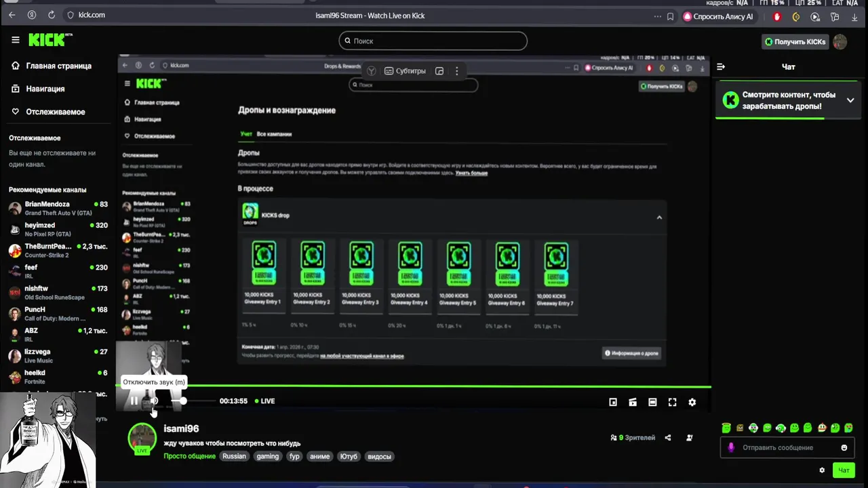
Task: Open chat settings gear
Action: (x=822, y=470)
